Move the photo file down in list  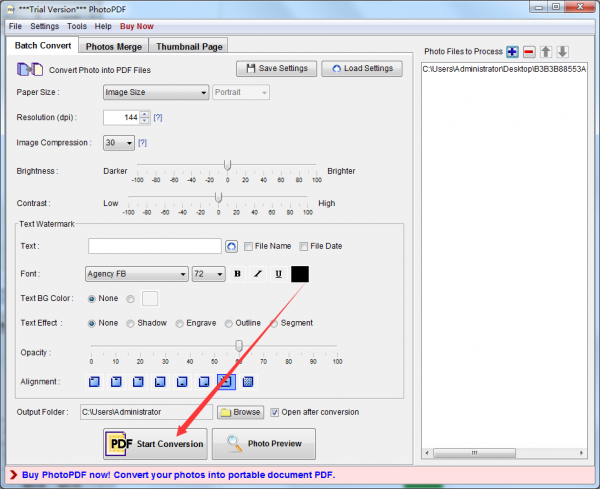563,51
